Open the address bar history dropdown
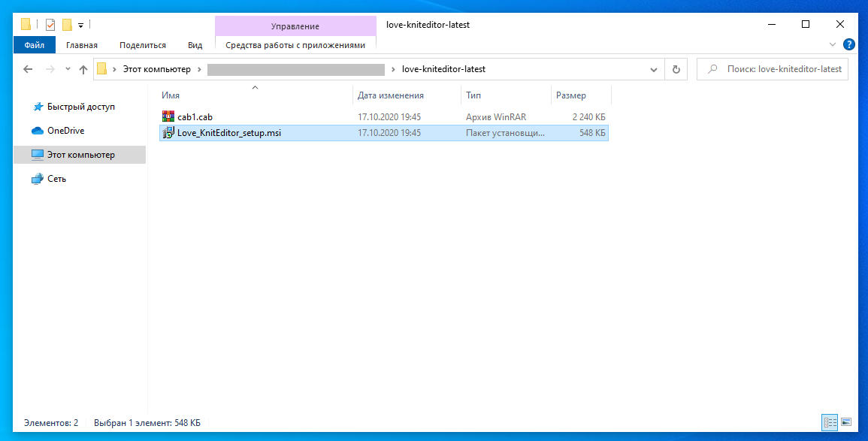The width and height of the screenshot is (868, 441). [654, 70]
